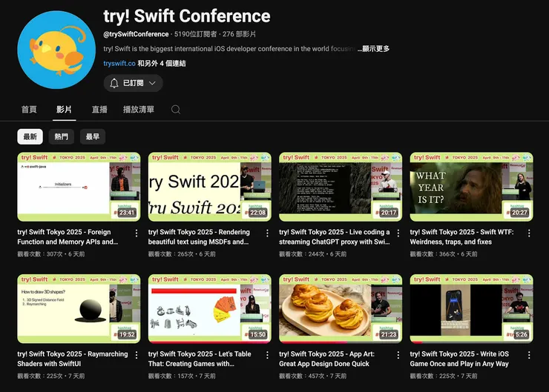Click title 'Raymarching Shaders with SwiftUI'
This screenshot has width=549, height=392.
(x=73, y=359)
